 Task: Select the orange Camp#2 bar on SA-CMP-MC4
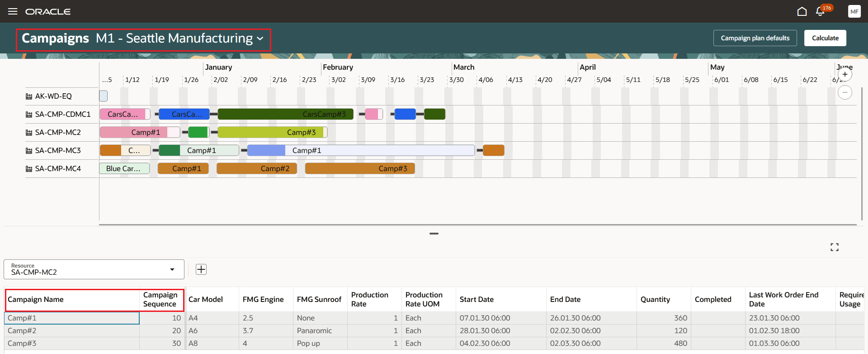point(257,168)
